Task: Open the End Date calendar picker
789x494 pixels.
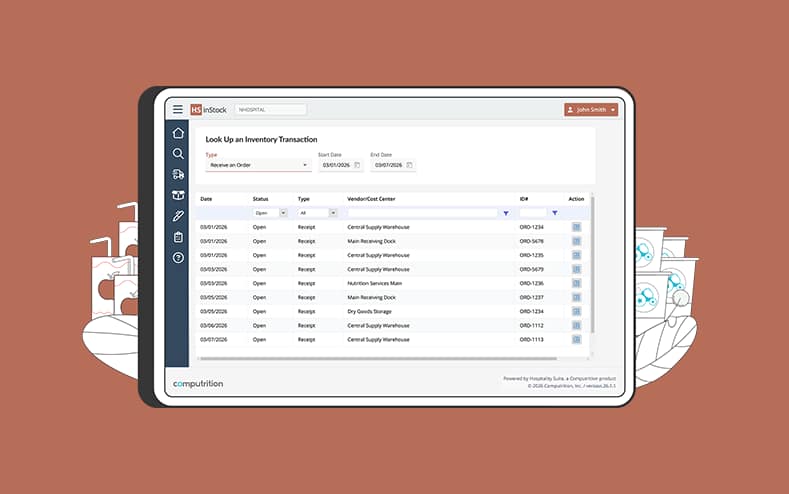Action: click(409, 165)
